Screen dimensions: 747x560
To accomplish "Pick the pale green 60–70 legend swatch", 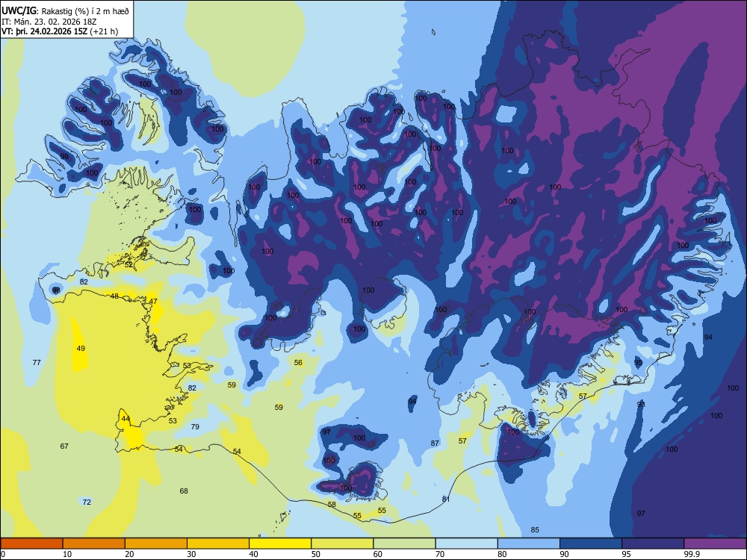I will pos(404,544).
